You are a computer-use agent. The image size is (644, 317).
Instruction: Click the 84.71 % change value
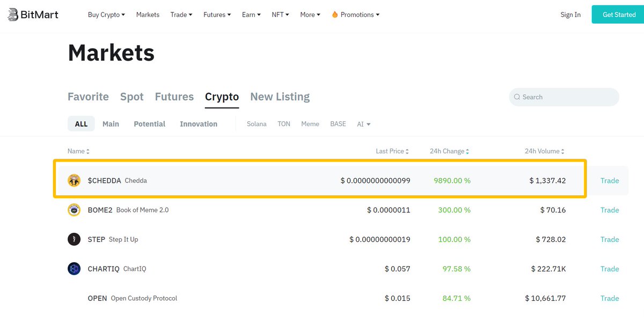pos(456,298)
